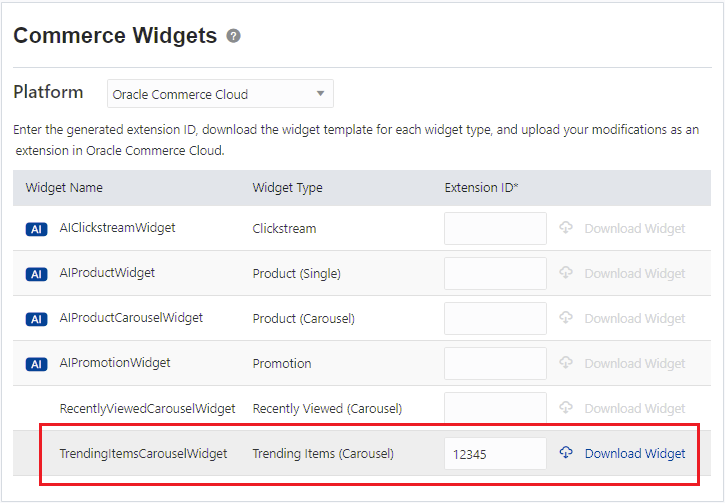Click AI badge beside AIProductCarouselWidget
The width and height of the screenshot is (725, 503).
tap(36, 319)
